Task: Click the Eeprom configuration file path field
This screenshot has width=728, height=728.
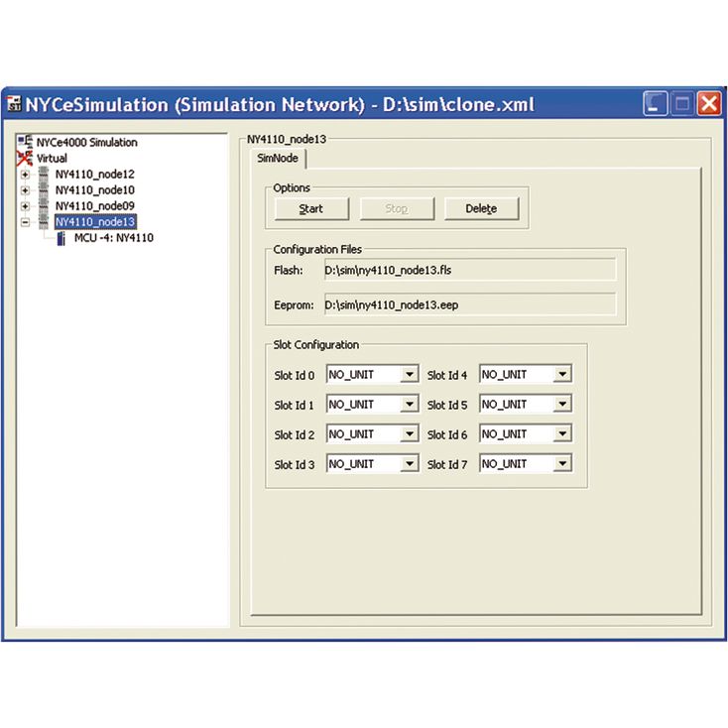Action: point(470,304)
